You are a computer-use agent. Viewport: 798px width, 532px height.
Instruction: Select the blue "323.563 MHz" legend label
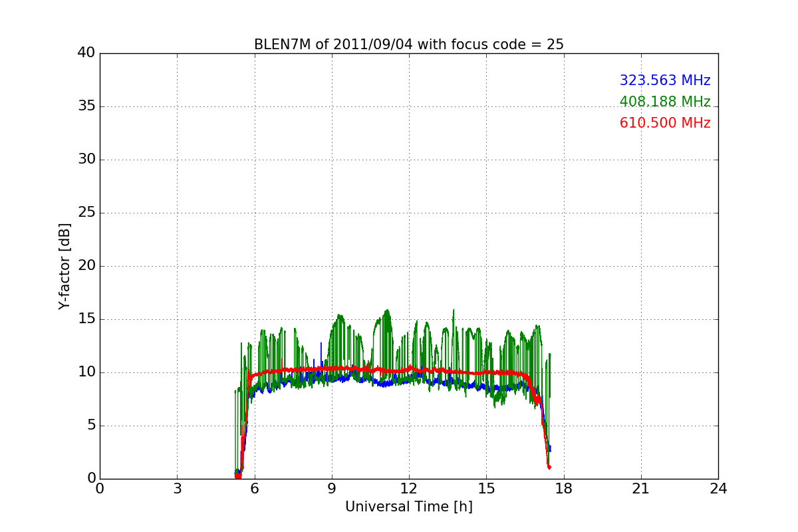click(665, 80)
